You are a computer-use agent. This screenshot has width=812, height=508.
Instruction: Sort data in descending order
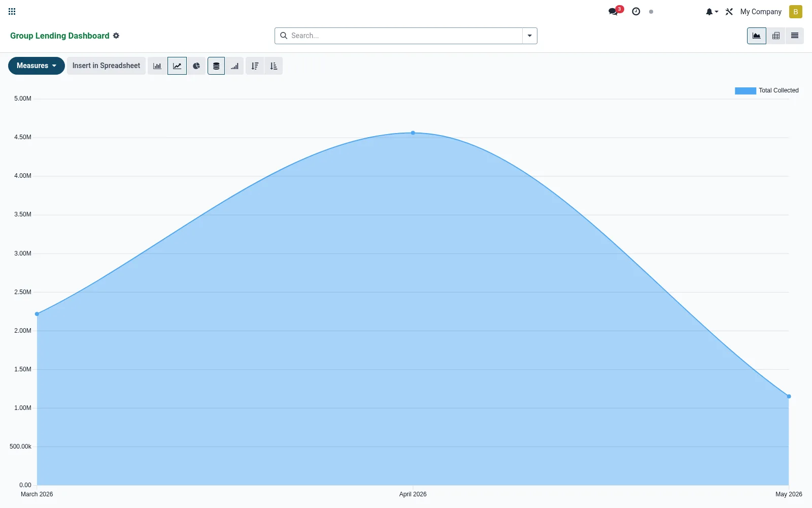(x=255, y=66)
